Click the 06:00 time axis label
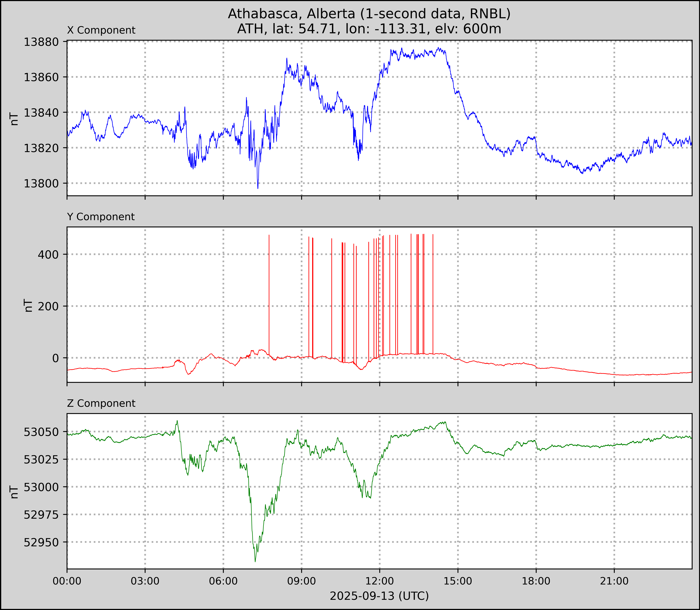This screenshot has height=610, width=700. [x=223, y=581]
